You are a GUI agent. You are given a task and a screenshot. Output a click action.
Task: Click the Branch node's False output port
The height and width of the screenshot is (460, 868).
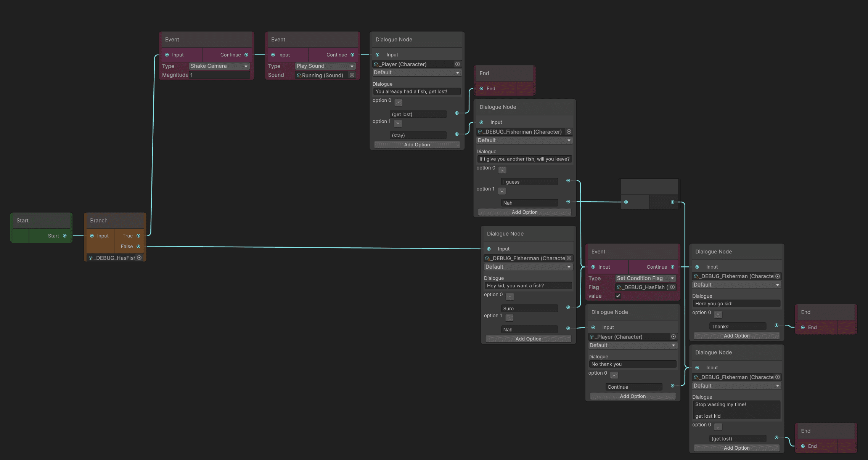(138, 247)
